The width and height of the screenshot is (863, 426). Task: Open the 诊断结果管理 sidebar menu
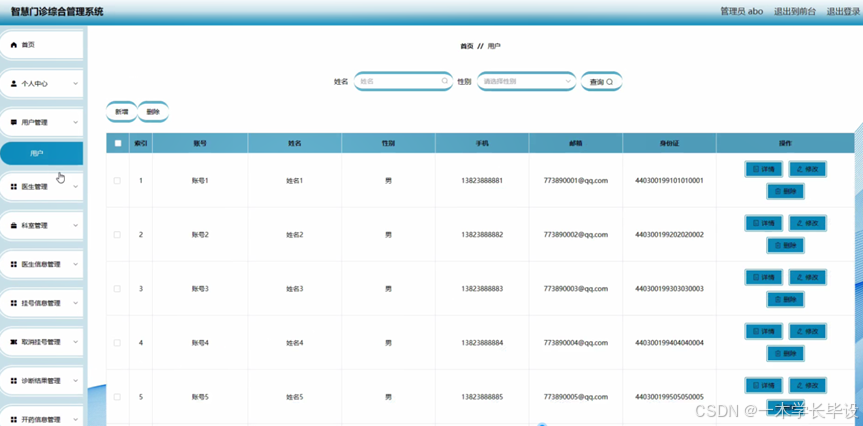click(42, 381)
